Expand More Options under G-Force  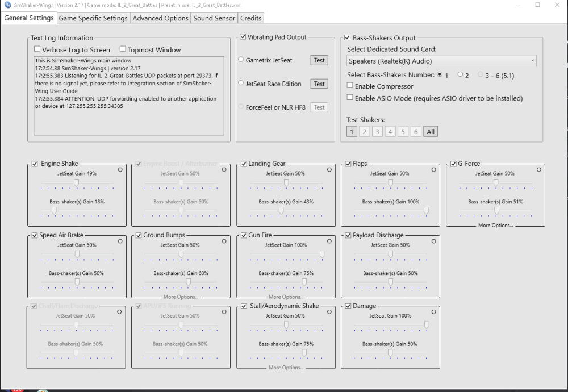[x=495, y=226]
